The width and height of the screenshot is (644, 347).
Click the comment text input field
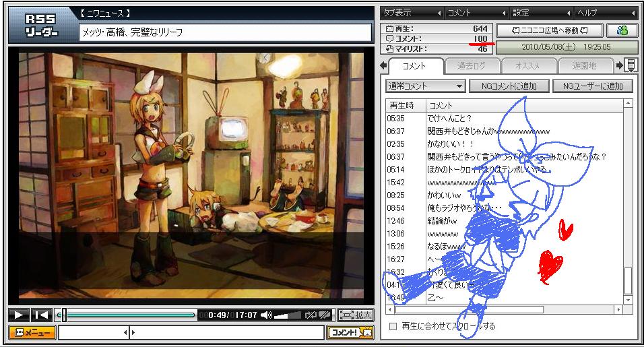[x=227, y=332]
